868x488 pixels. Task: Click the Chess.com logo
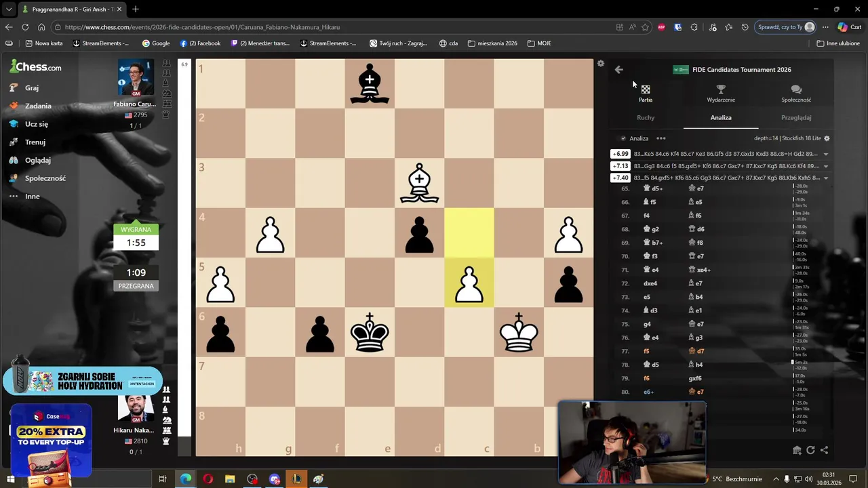pos(35,66)
